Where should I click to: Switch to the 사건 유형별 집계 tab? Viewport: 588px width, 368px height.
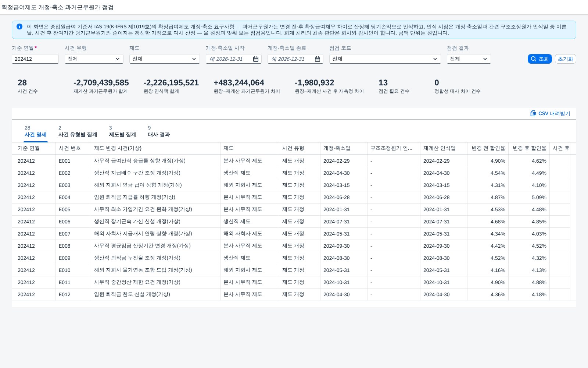point(78,131)
